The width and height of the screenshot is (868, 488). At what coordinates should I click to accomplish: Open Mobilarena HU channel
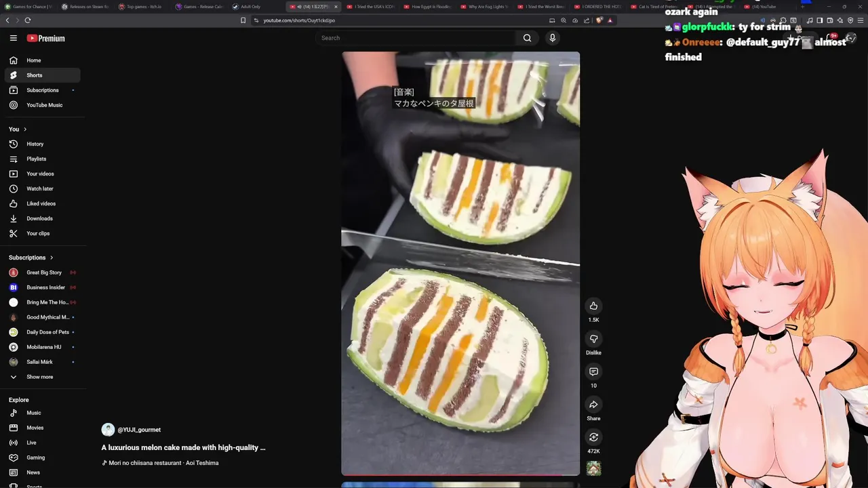[x=42, y=347]
